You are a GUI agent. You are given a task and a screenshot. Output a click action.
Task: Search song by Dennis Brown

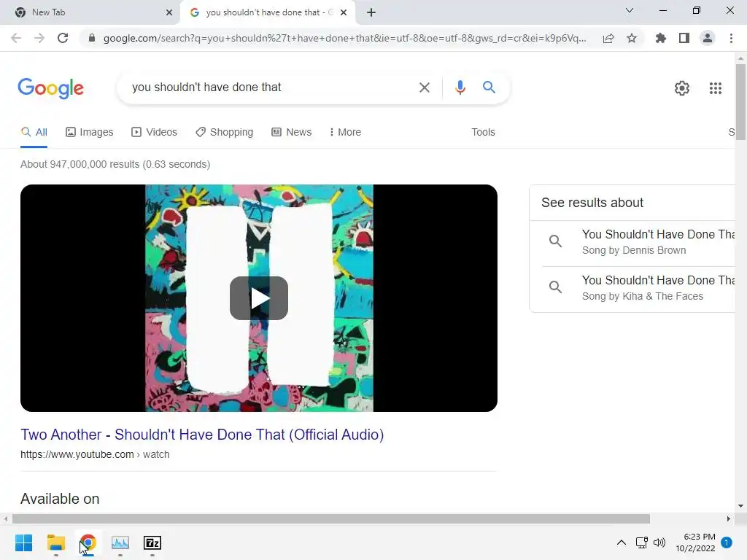point(638,242)
